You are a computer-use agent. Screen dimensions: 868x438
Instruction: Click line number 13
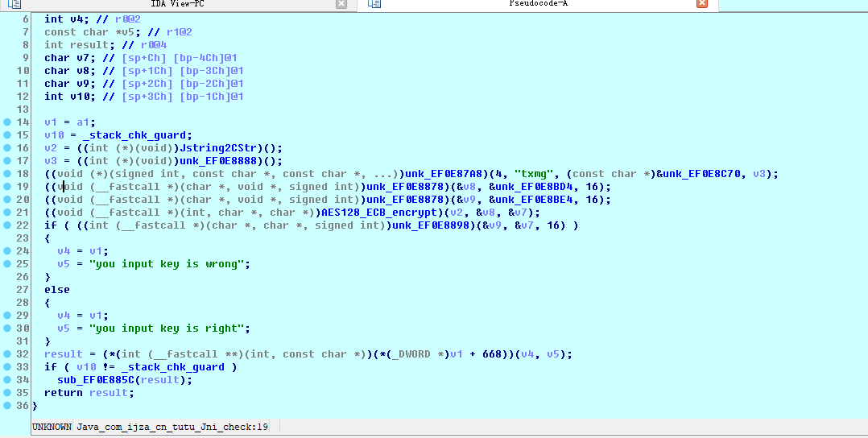23,109
